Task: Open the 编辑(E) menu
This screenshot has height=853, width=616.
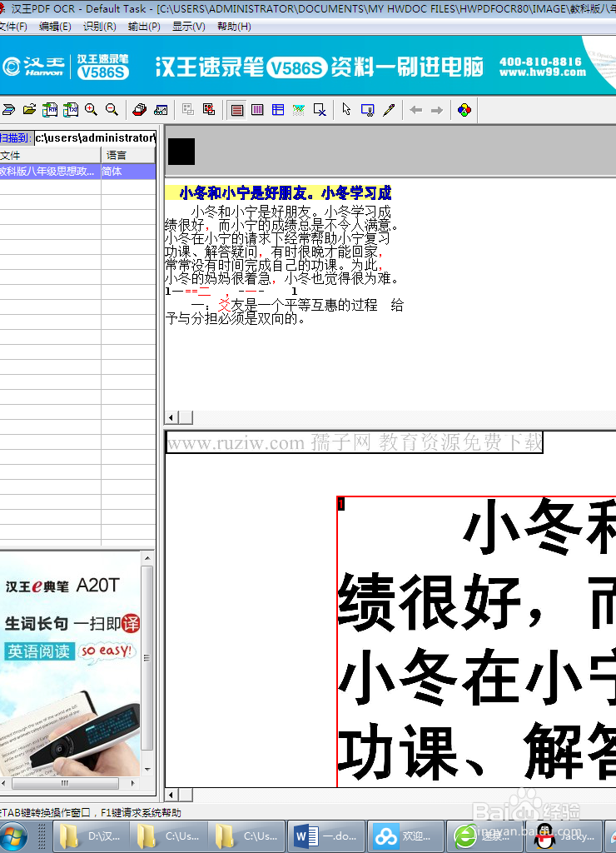Action: (x=55, y=27)
